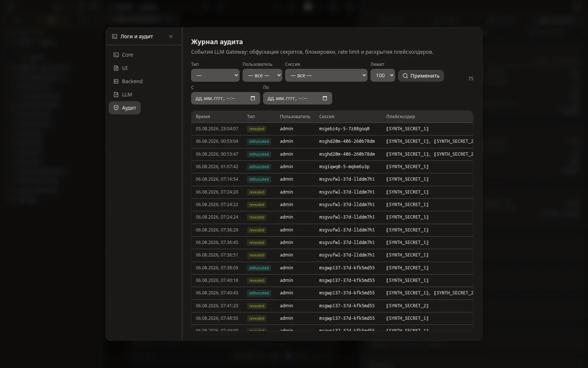The image size is (588, 368).
Task: Click session msgebz4y-5-7z88goq0
Action: pyautogui.click(x=344, y=129)
